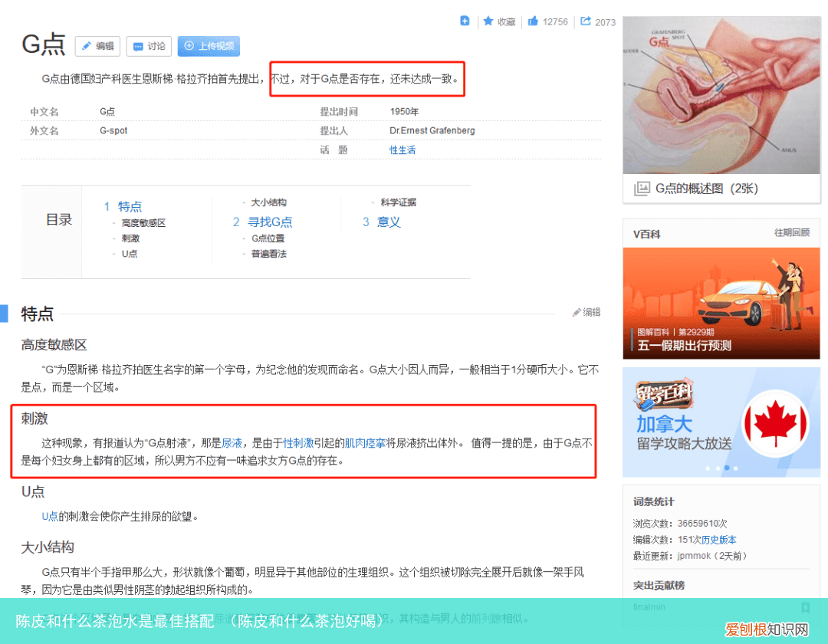This screenshot has width=828, height=644.
Task: Open the 尿液 hyperlink in the paragraph
Action: tap(232, 443)
